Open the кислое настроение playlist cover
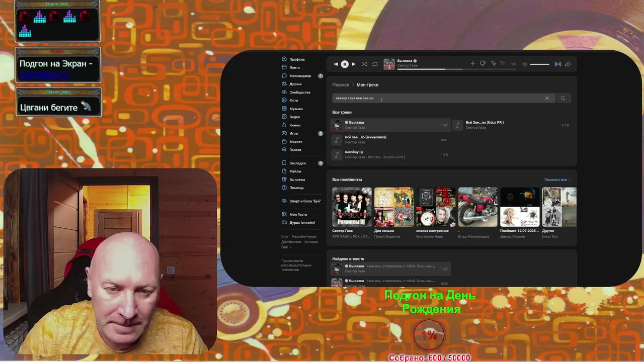 (x=436, y=207)
